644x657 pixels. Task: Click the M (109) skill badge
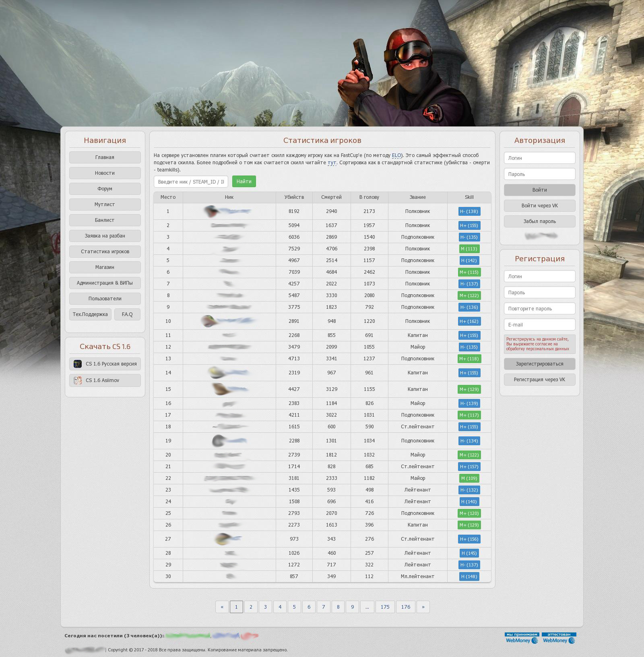pos(469,478)
